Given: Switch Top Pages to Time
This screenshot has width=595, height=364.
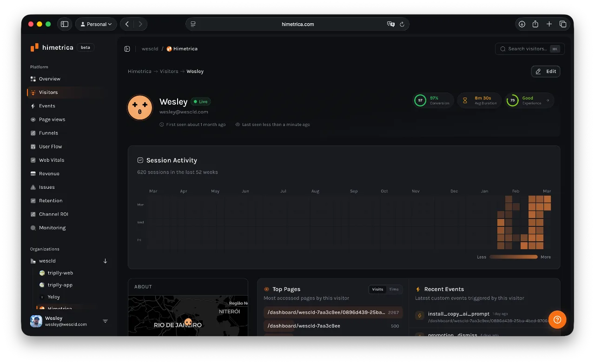Looking at the screenshot, I should (x=394, y=289).
